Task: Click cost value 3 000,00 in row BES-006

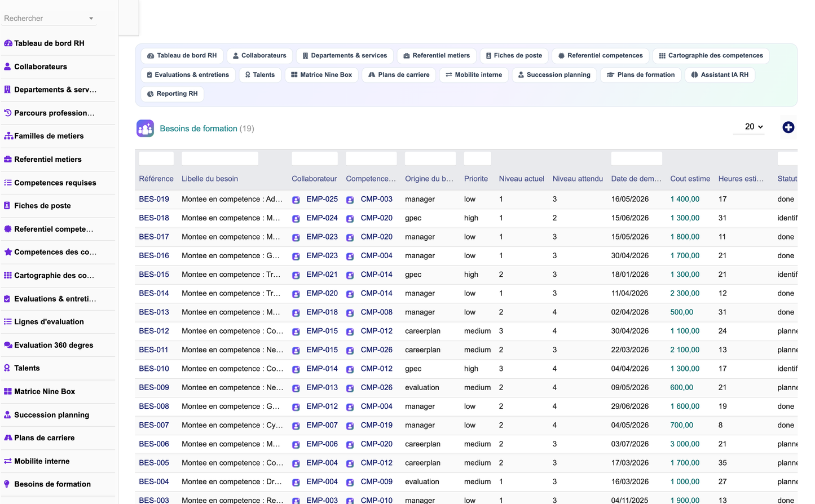Action: coord(685,444)
